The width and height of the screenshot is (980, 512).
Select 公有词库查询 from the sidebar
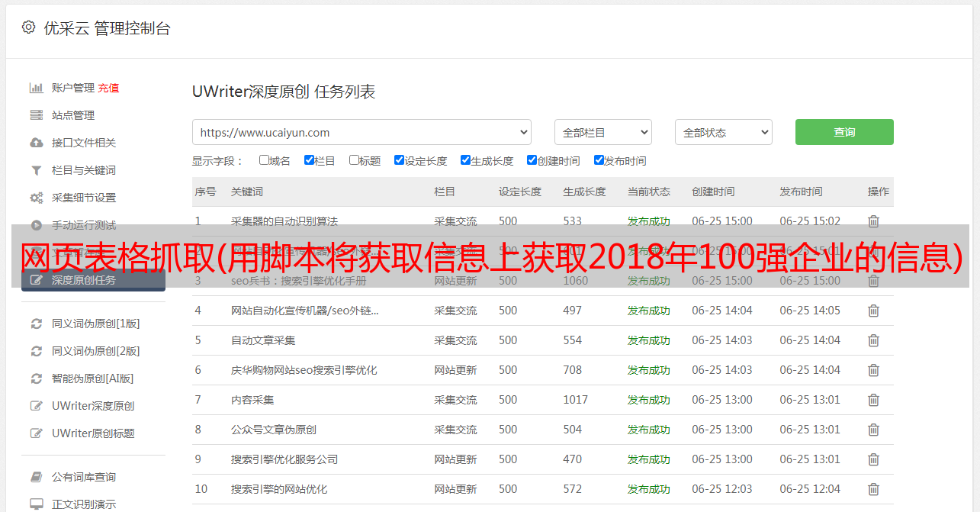[84, 477]
